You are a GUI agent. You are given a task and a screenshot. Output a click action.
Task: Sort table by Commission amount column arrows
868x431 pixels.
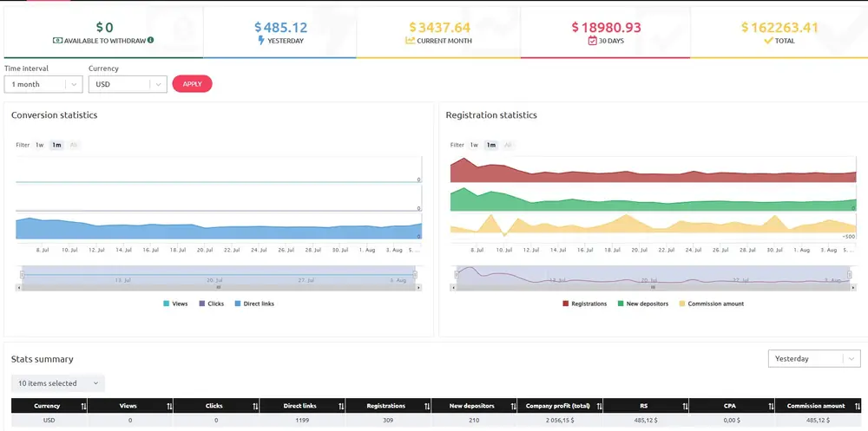click(x=857, y=406)
